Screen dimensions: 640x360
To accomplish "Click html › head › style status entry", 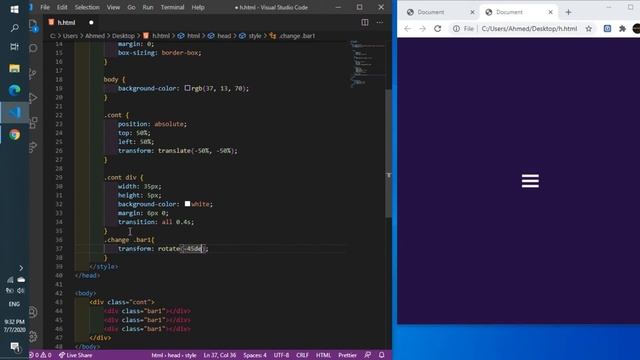I will pyautogui.click(x=174, y=355).
